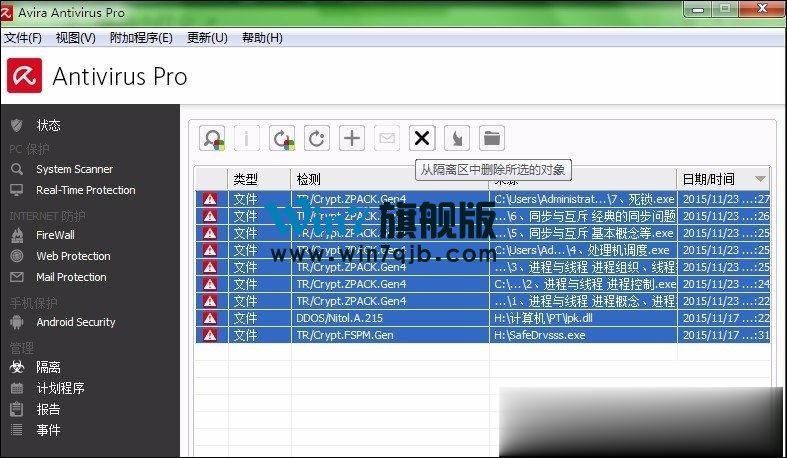
Task: Open the 视图(V) menu
Action: coord(75,38)
